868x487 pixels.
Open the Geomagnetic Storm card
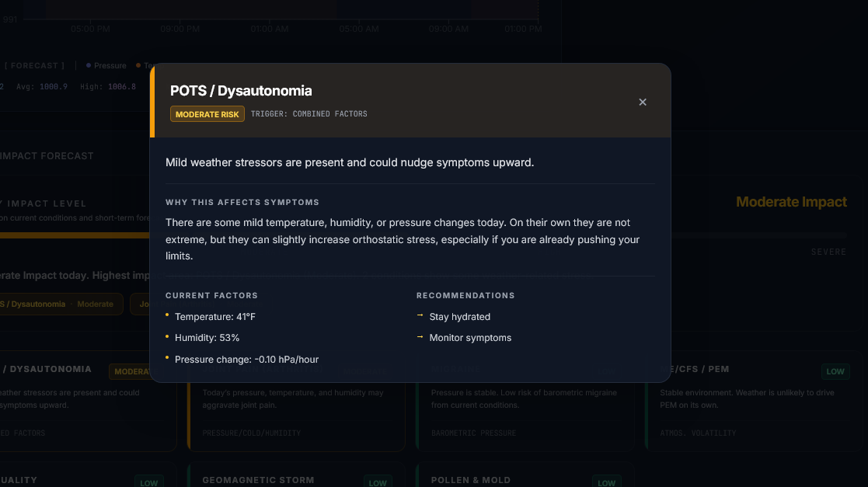tap(295, 477)
